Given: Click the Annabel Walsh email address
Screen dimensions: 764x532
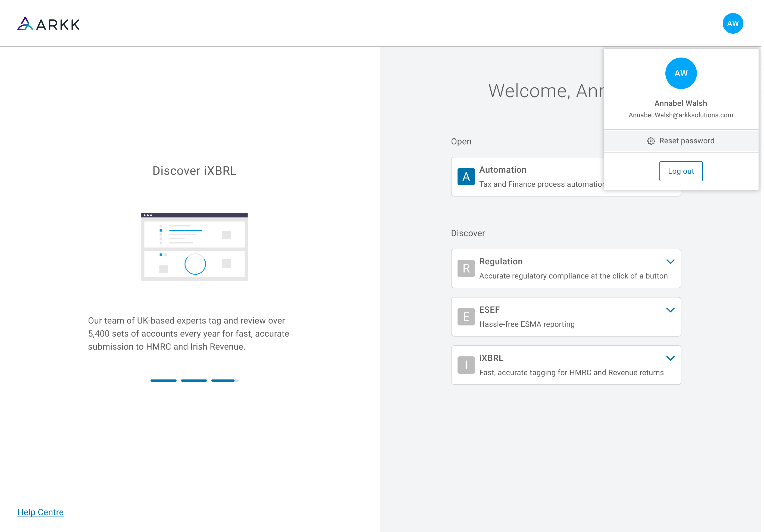Looking at the screenshot, I should coord(681,115).
